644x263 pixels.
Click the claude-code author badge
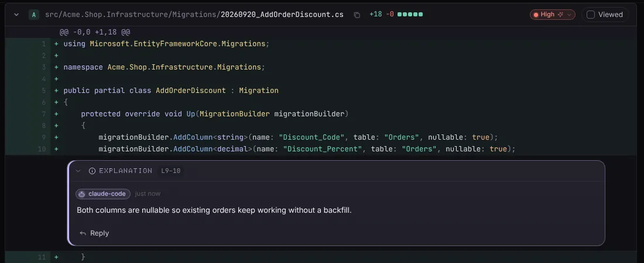coord(103,193)
